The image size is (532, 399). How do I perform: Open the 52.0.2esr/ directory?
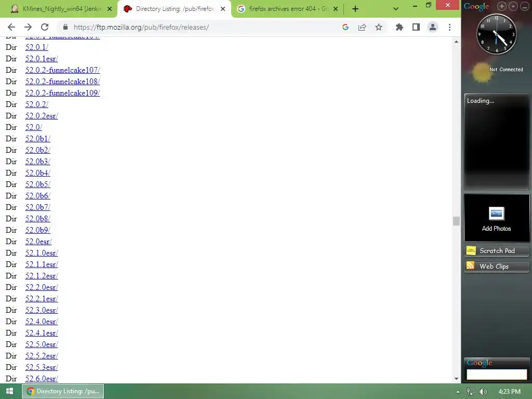[42, 116]
